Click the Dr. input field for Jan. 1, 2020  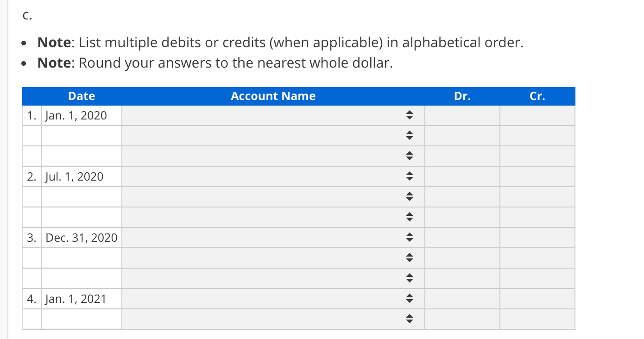coord(462,115)
